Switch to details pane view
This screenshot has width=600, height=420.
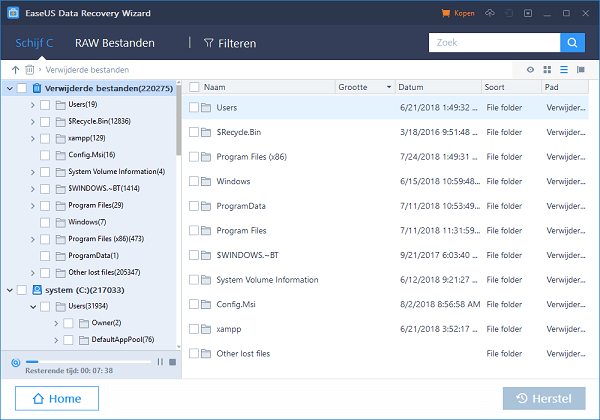pos(580,70)
